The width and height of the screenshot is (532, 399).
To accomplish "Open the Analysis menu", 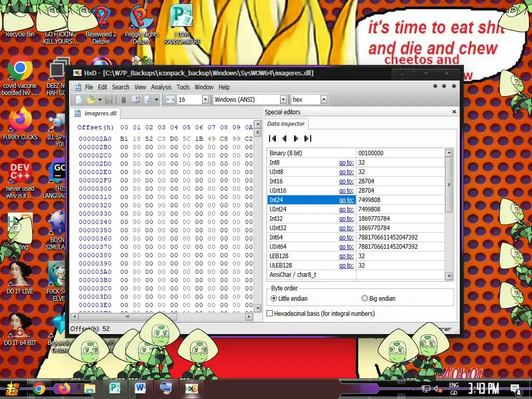I will tap(161, 87).
